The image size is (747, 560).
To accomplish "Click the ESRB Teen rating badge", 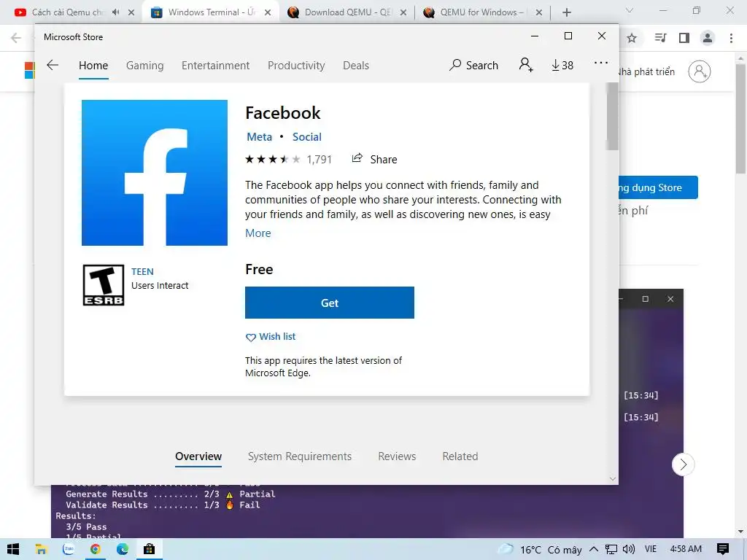I will click(104, 285).
